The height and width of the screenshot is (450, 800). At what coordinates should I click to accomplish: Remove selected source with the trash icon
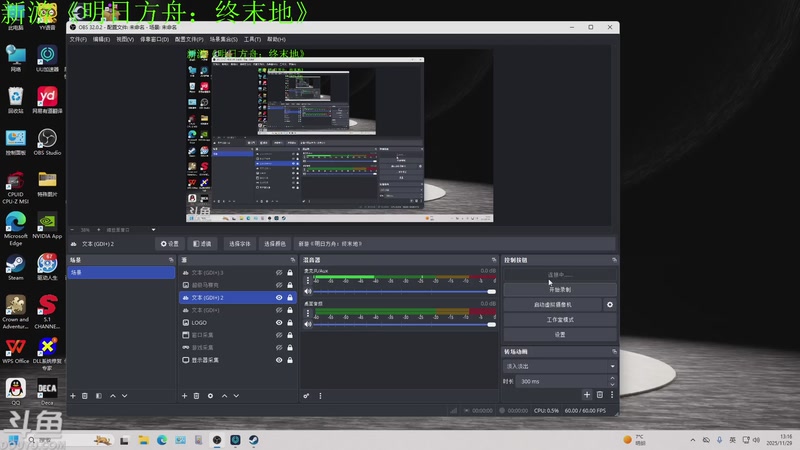click(x=196, y=396)
